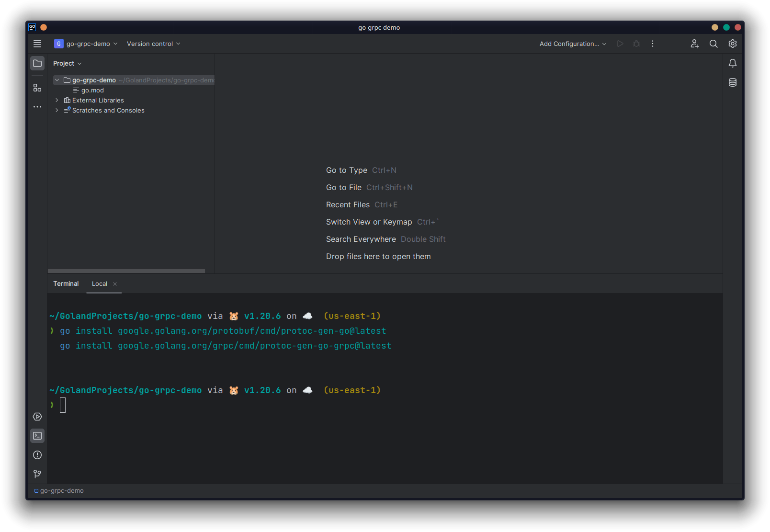Open the Version control dropdown
Image resolution: width=770 pixels, height=532 pixels.
click(x=153, y=44)
